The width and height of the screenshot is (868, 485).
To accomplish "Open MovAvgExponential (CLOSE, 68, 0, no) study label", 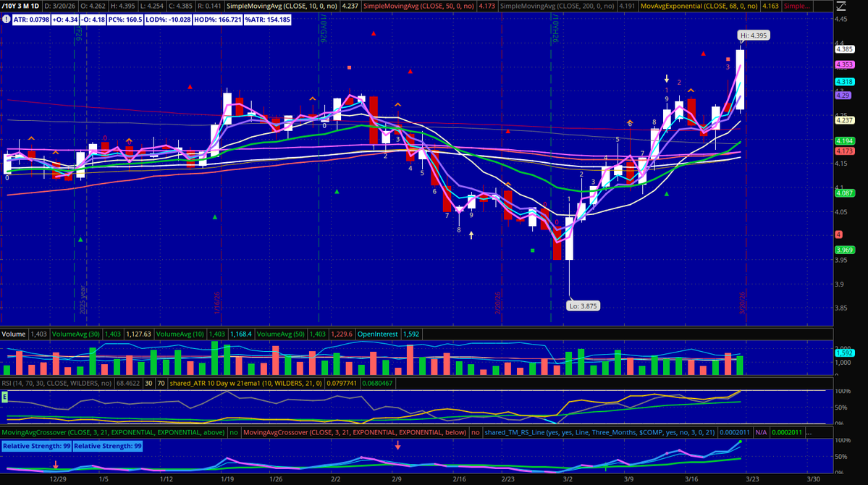I will [699, 6].
